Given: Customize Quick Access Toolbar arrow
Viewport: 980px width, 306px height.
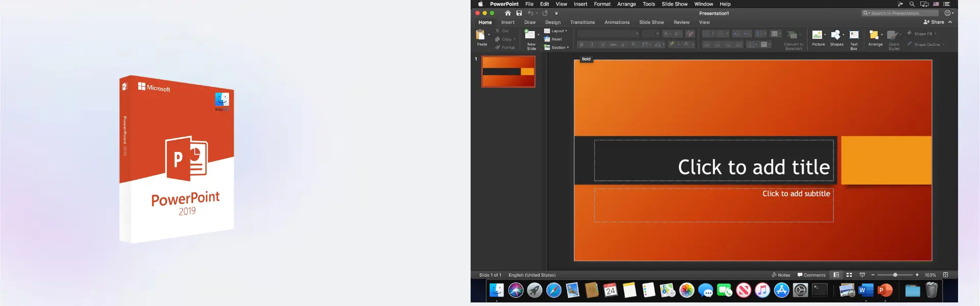Looking at the screenshot, I should pyautogui.click(x=556, y=13).
